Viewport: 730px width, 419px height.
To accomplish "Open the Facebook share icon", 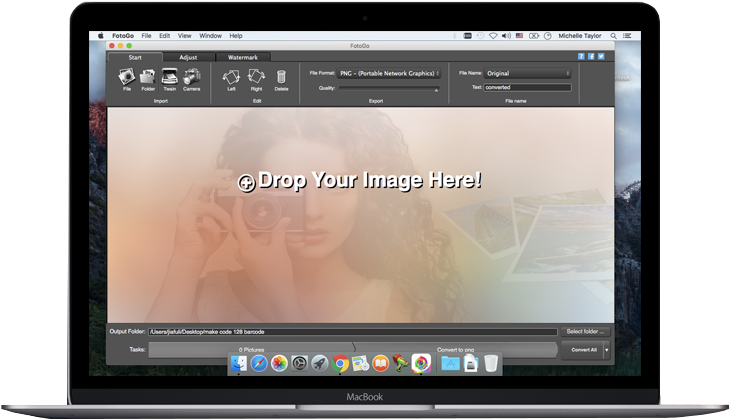I will click(x=591, y=56).
